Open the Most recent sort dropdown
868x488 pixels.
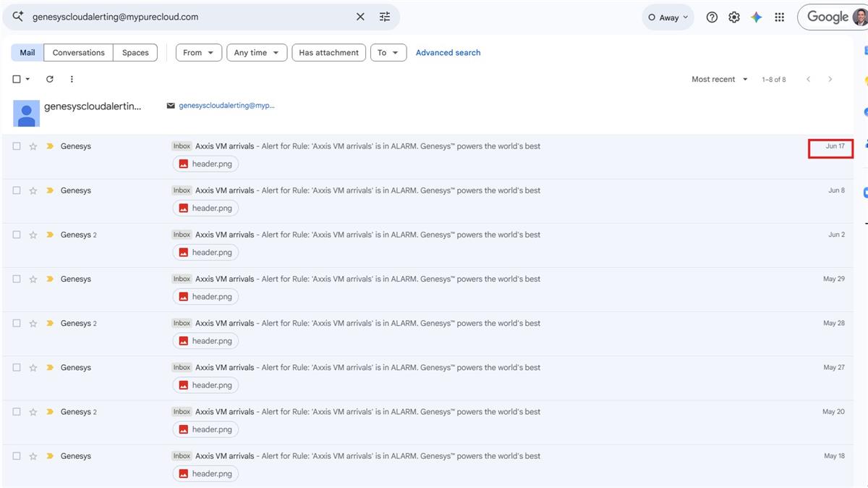pyautogui.click(x=720, y=79)
